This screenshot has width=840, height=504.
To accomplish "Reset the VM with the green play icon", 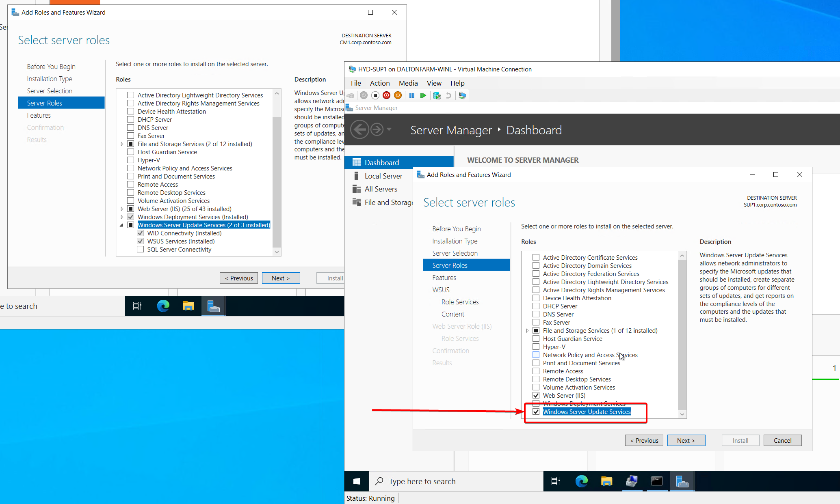I will pyautogui.click(x=423, y=95).
